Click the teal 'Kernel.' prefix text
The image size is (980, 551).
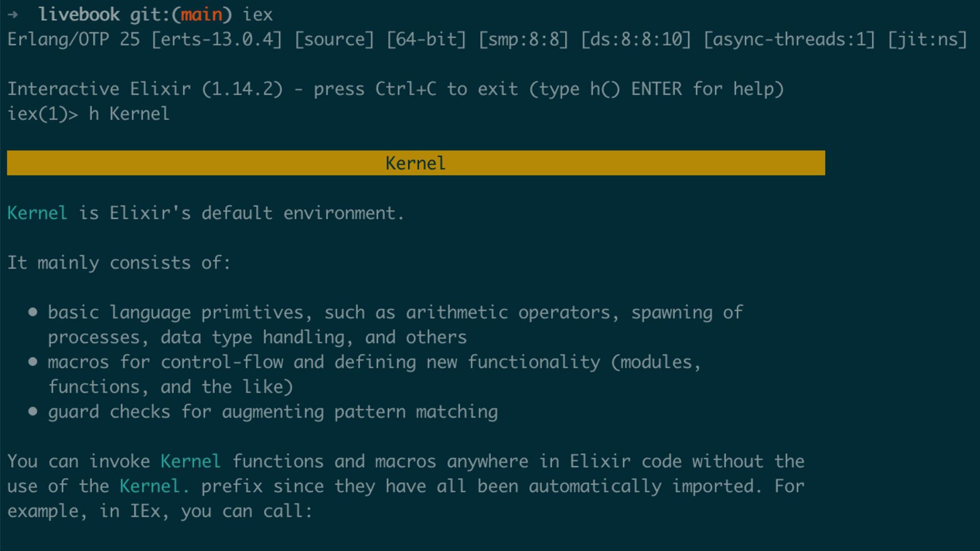click(x=154, y=486)
